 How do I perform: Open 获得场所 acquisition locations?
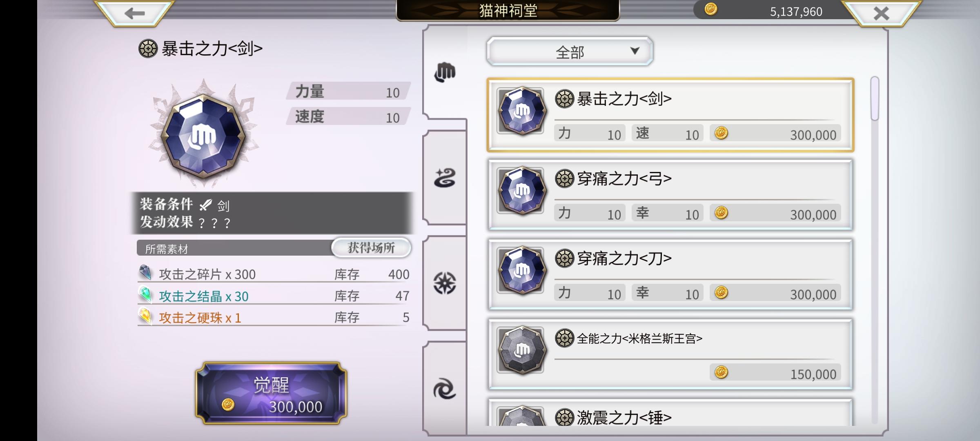(x=371, y=247)
